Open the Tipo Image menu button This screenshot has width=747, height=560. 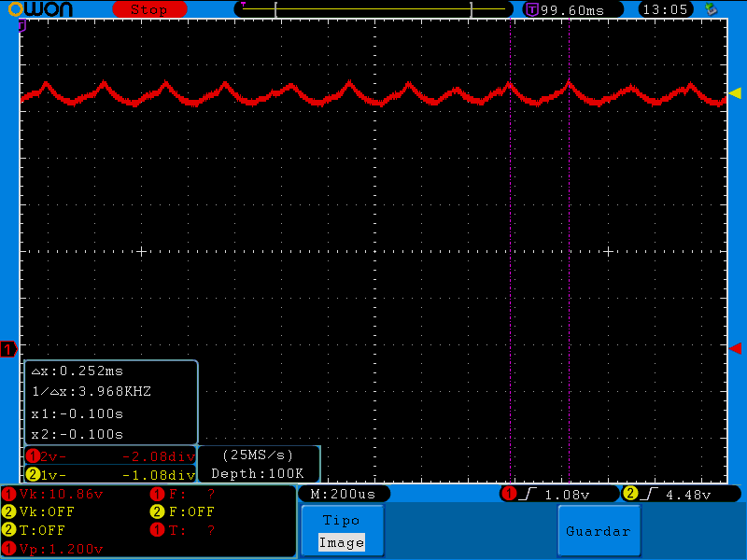pos(343,530)
